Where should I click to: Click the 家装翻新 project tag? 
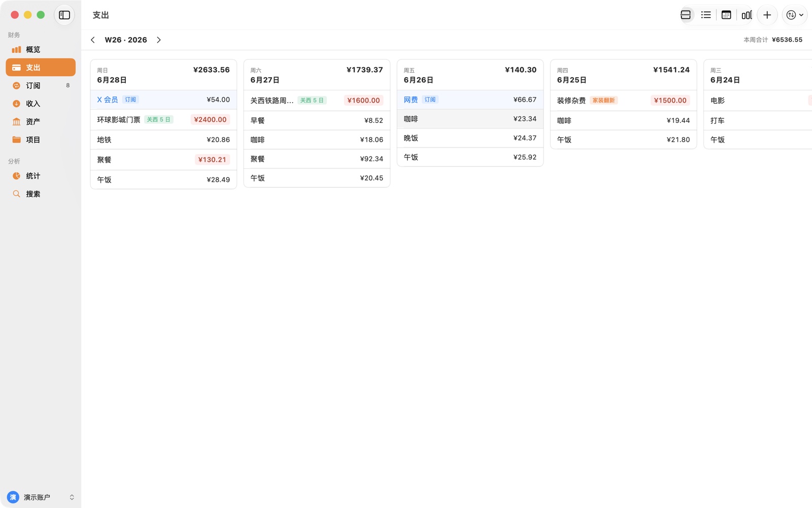(603, 100)
